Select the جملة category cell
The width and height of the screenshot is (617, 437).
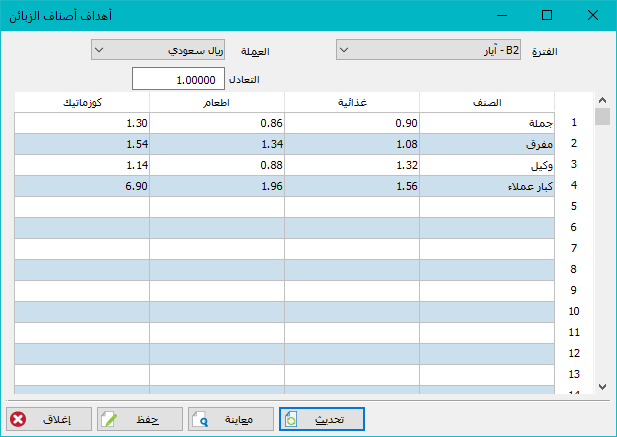487,123
